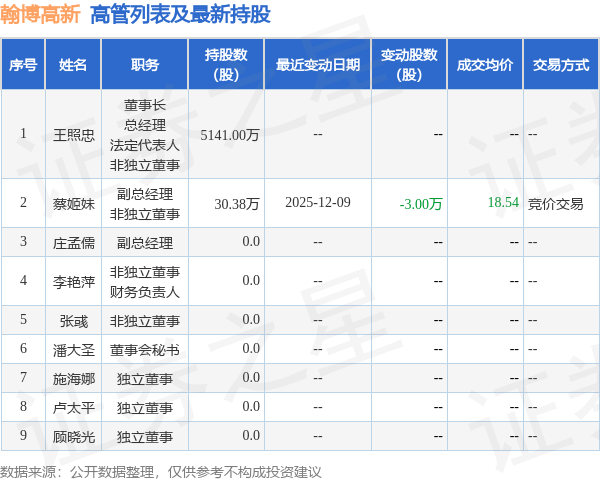Click the 18.54 average price value
The width and height of the screenshot is (600, 481).
pyautogui.click(x=503, y=203)
